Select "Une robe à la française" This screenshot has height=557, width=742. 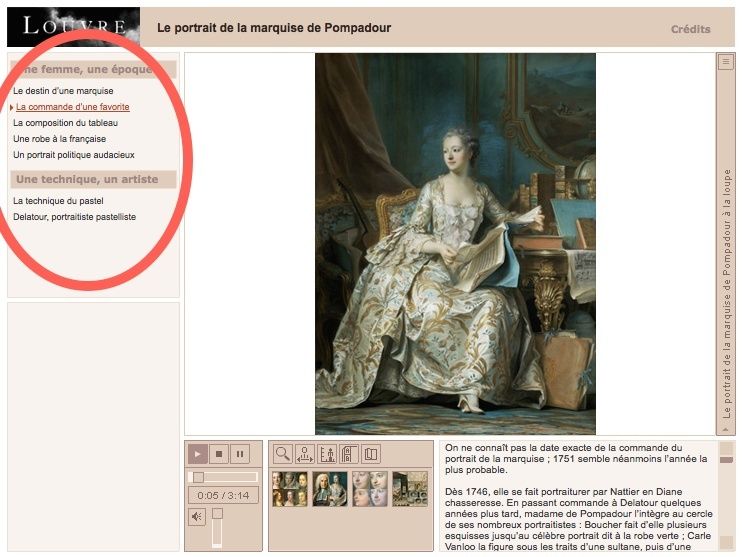(x=60, y=139)
